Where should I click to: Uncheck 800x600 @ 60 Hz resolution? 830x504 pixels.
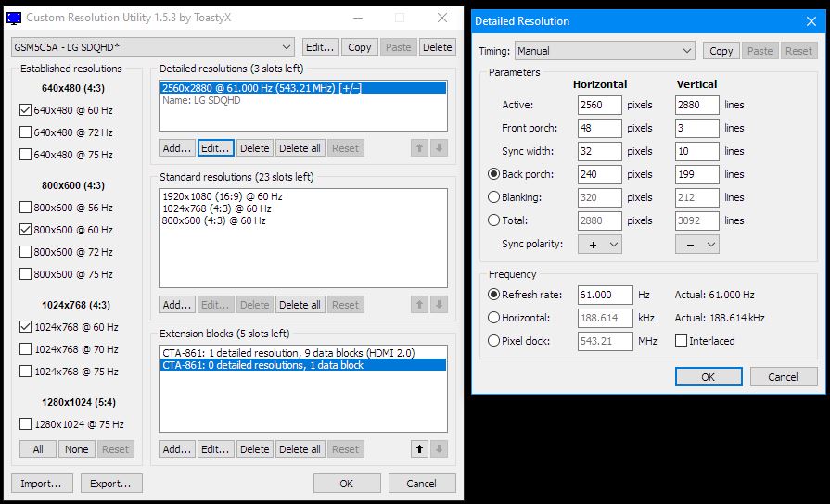[25, 230]
